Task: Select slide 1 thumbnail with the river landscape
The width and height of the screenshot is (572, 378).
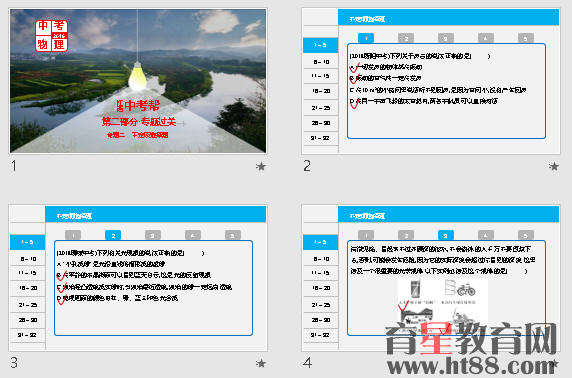Action: pos(138,81)
